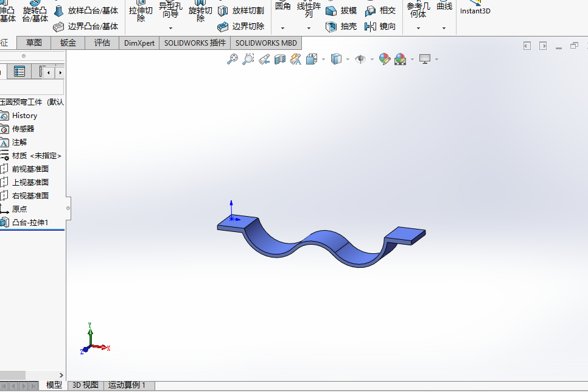This screenshot has width=588, height=392.
Task: Switch to DimXpert tab
Action: 139,43
